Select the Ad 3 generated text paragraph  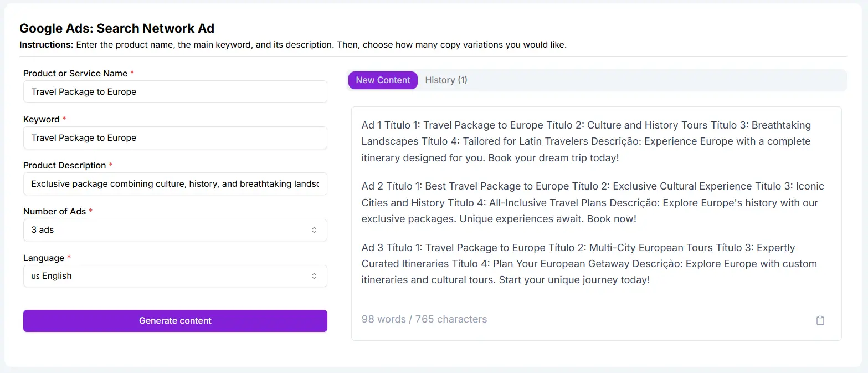click(589, 263)
